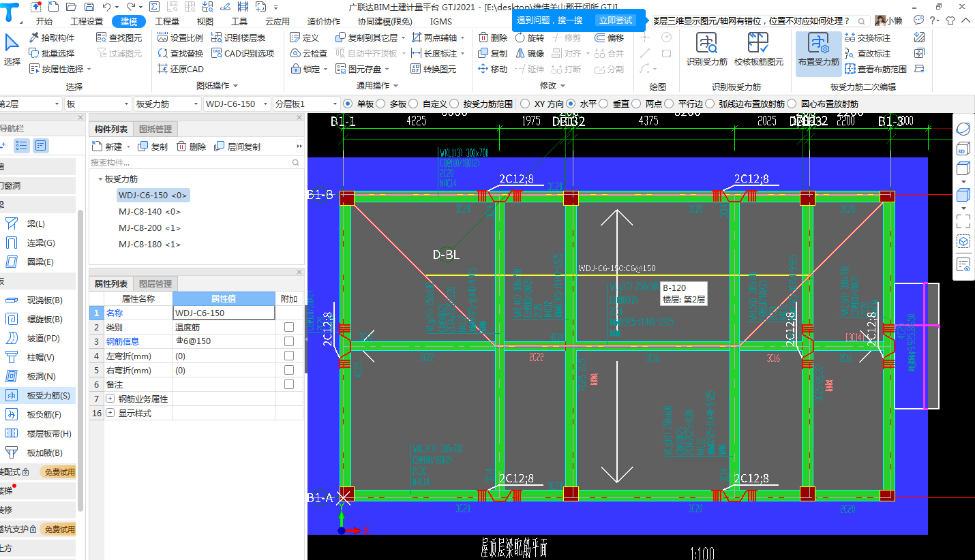The width and height of the screenshot is (975, 560).
Task: Open the 板受力筋 category dropdown
Action: [167, 104]
